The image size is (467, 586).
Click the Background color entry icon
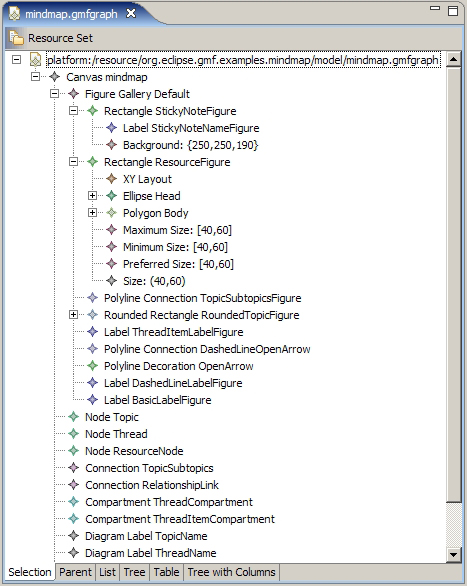pyautogui.click(x=111, y=145)
